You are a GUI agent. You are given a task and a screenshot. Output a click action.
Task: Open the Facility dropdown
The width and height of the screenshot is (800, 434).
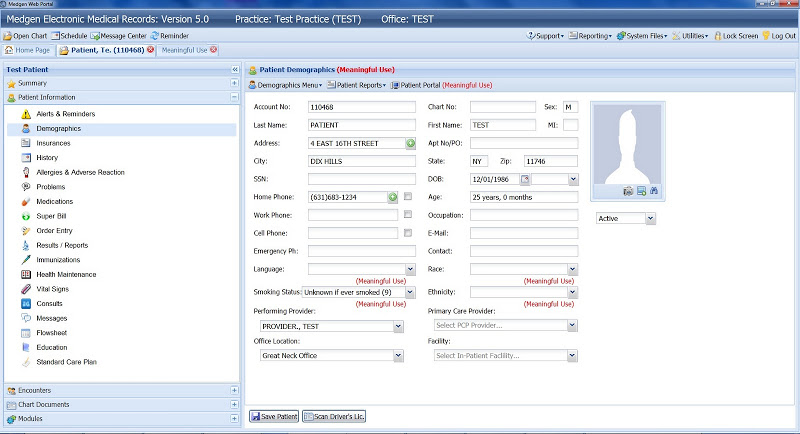[572, 355]
